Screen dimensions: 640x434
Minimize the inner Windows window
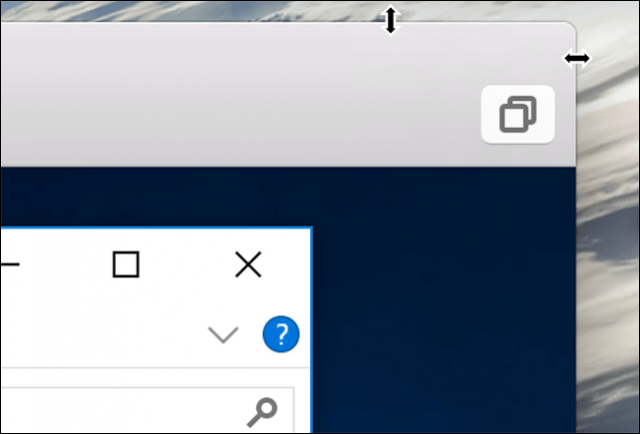coord(9,265)
